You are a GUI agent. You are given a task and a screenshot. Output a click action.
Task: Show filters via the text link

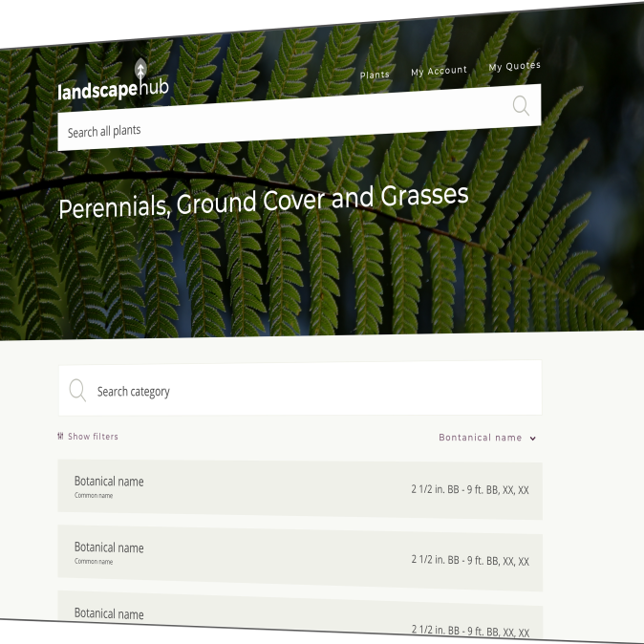pos(93,437)
